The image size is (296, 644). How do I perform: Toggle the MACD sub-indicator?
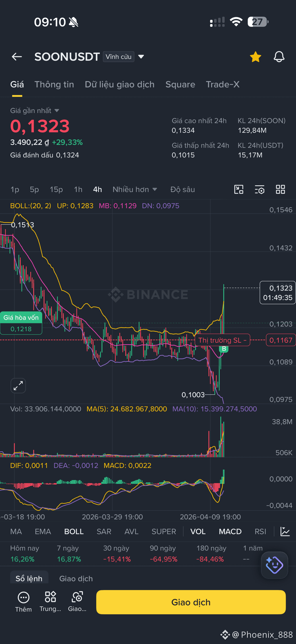point(230,532)
